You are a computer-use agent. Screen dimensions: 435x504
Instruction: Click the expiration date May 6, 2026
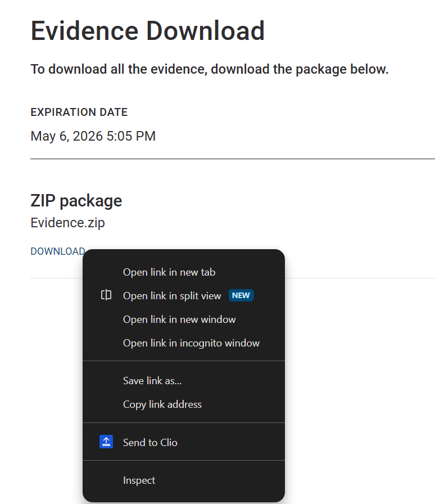(93, 136)
